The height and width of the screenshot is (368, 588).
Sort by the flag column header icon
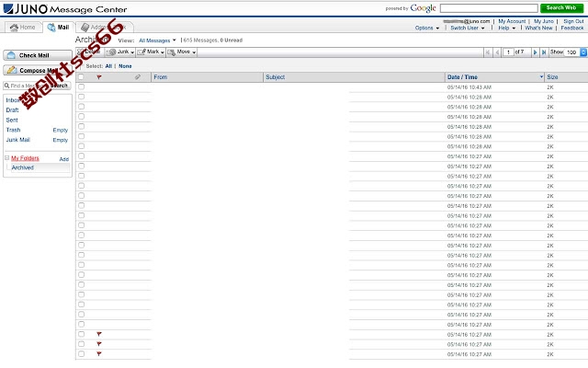point(99,77)
